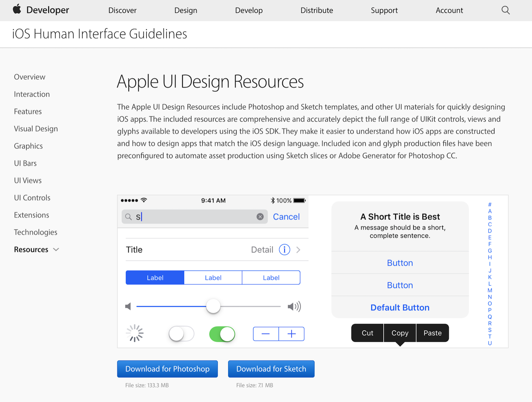The width and height of the screenshot is (532, 402).
Task: Click the magnifier icon inside search field
Action: coord(128,217)
